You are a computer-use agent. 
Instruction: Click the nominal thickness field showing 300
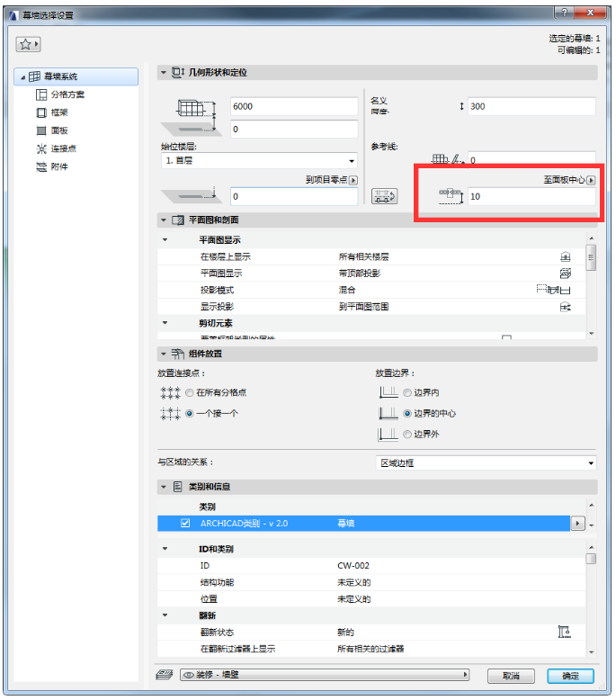point(531,106)
